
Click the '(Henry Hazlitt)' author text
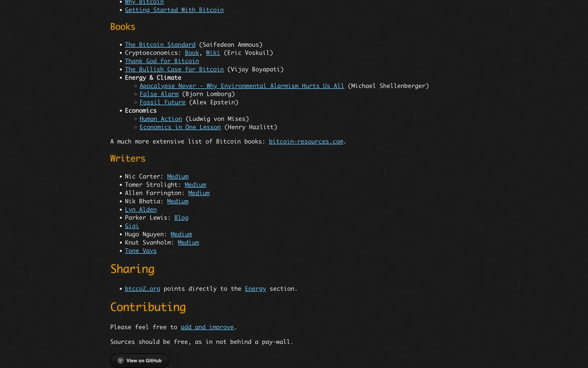point(251,127)
